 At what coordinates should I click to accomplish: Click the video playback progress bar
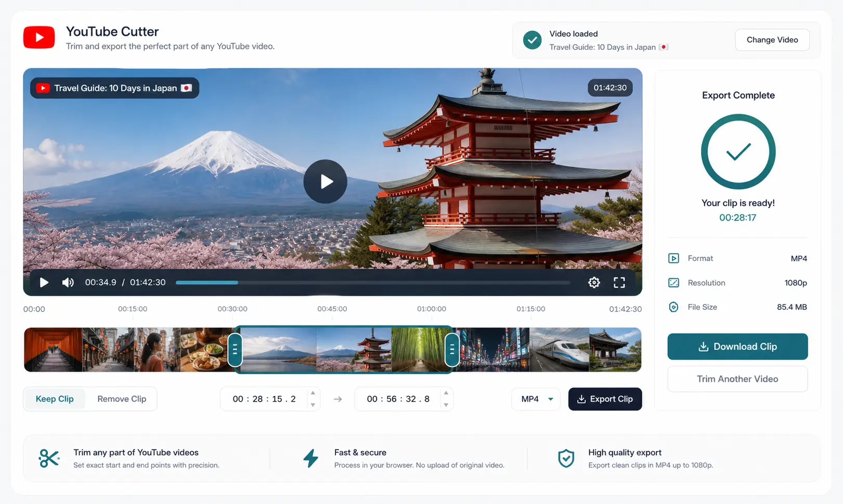373,283
